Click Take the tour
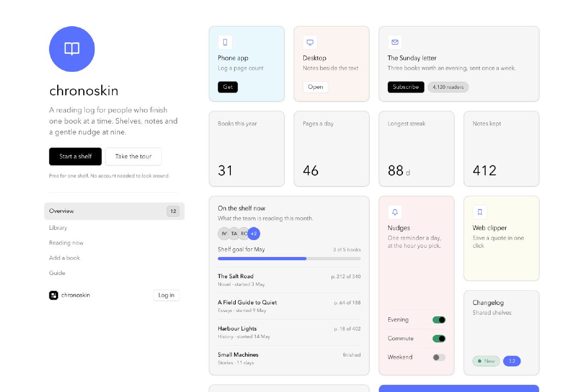588x392 pixels. [x=133, y=156]
